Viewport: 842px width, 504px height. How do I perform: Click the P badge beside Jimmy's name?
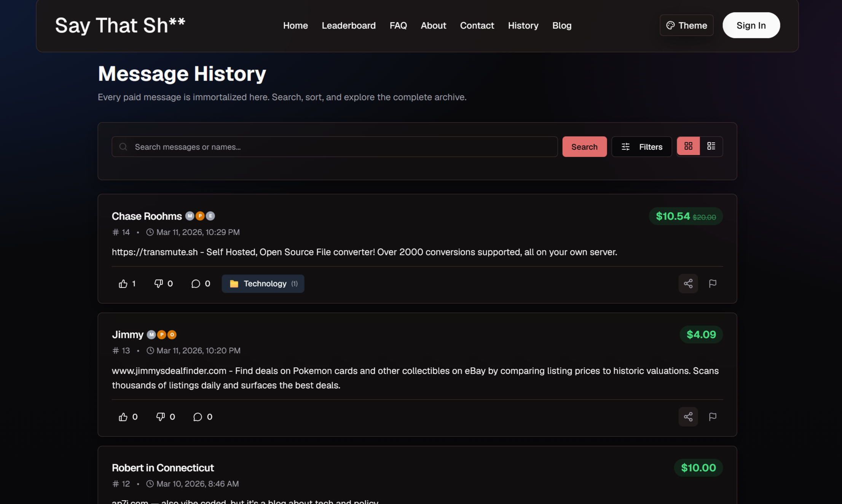coord(161,334)
